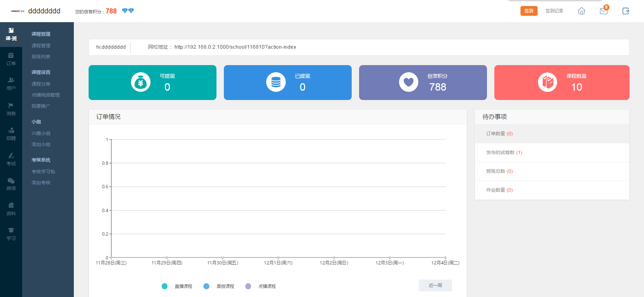Click the 学习 graduation cap icon
The image size is (644, 297).
pyautogui.click(x=11, y=234)
